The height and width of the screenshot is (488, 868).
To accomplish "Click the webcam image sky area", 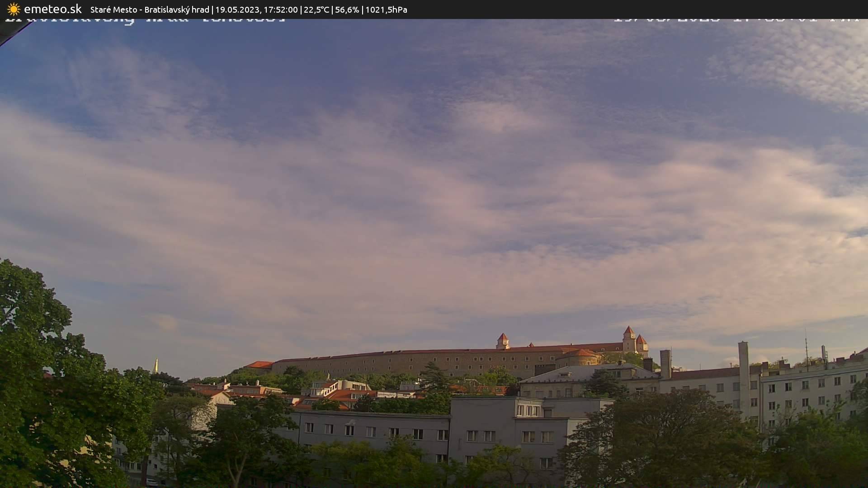I will 434,181.
